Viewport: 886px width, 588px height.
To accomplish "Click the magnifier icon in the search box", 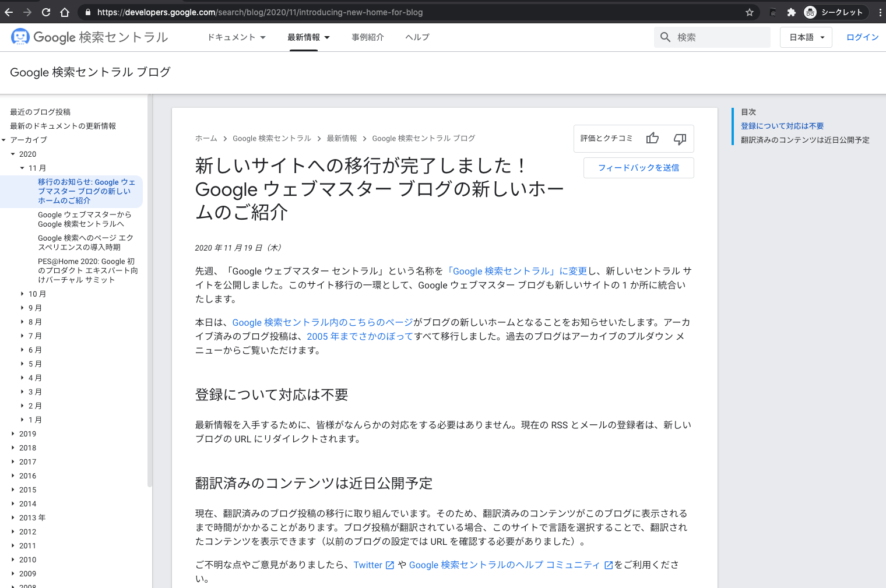I will [x=665, y=37].
